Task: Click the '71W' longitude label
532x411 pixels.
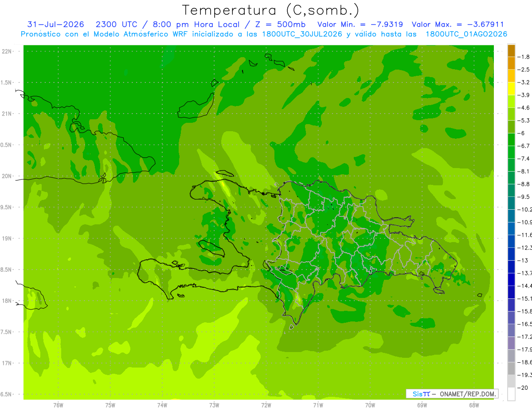Action: 318,405
